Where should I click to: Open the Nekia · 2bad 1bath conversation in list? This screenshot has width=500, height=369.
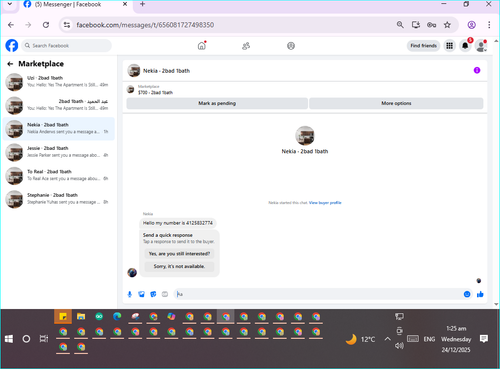pos(59,129)
